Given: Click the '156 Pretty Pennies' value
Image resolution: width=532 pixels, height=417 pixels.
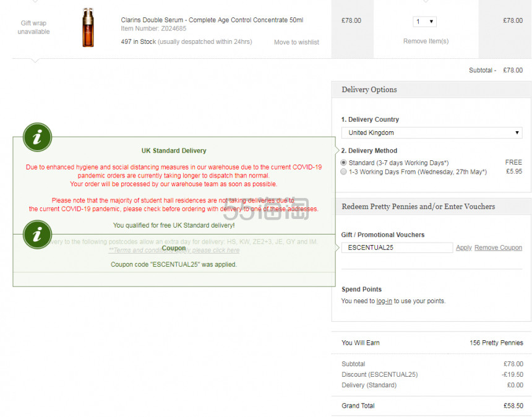Looking at the screenshot, I should click(496, 343).
